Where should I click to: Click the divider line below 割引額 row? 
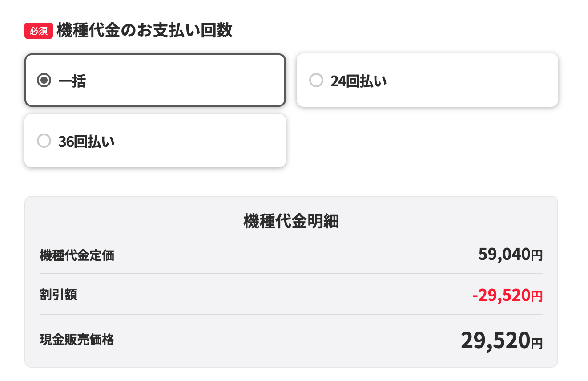pos(291,314)
